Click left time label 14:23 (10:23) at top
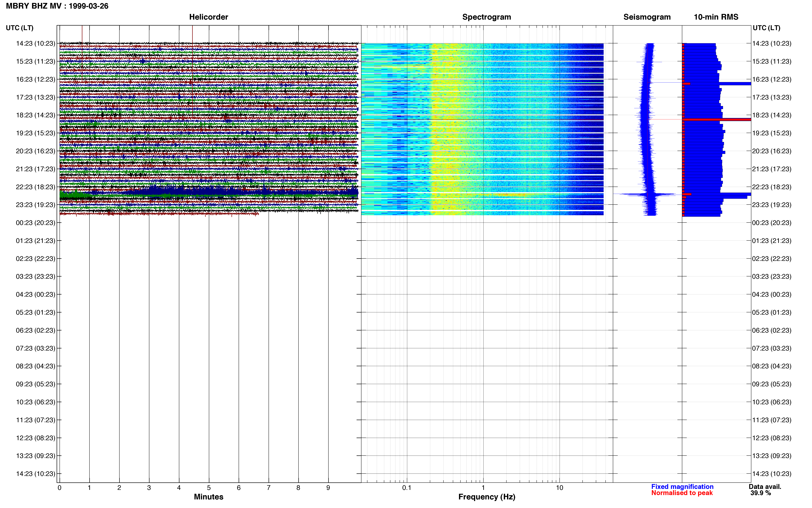Screen dimensions: 812x508 click(35, 43)
